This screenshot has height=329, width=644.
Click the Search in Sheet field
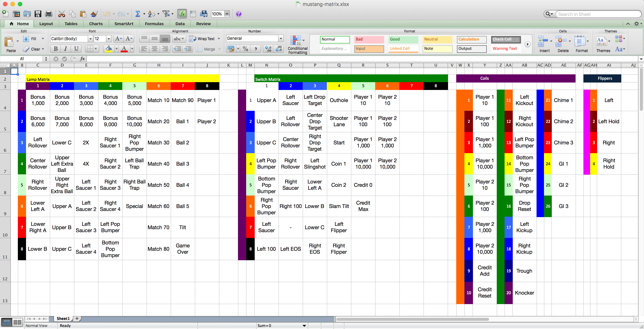pyautogui.click(x=598, y=14)
